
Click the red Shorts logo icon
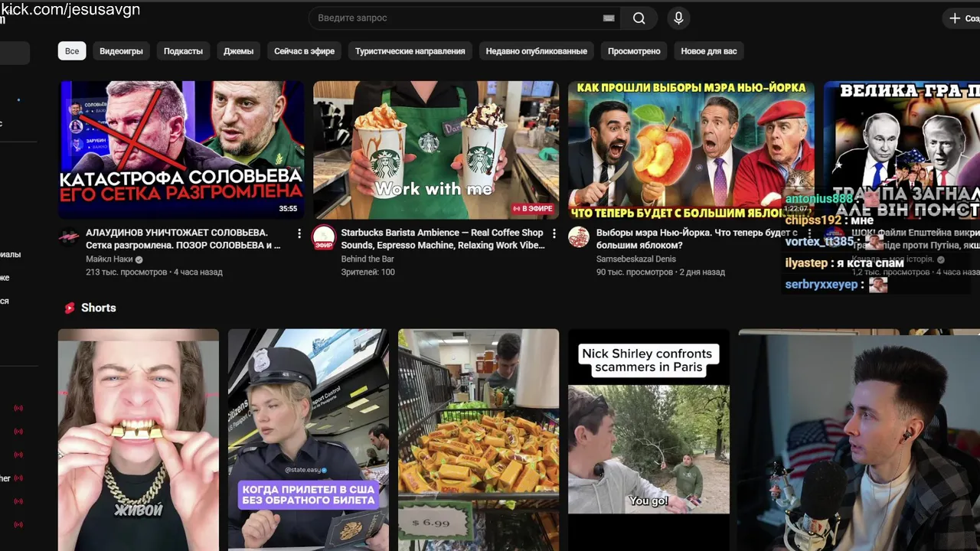(x=70, y=308)
